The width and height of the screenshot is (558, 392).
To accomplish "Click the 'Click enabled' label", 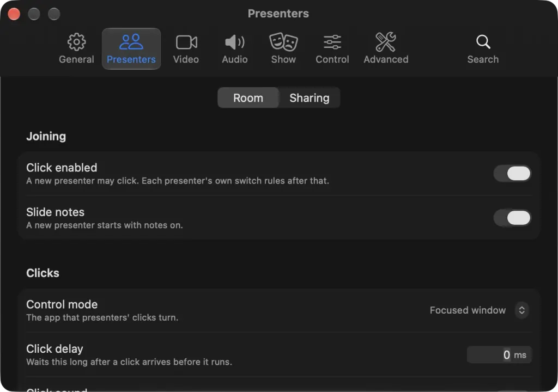I will click(62, 168).
